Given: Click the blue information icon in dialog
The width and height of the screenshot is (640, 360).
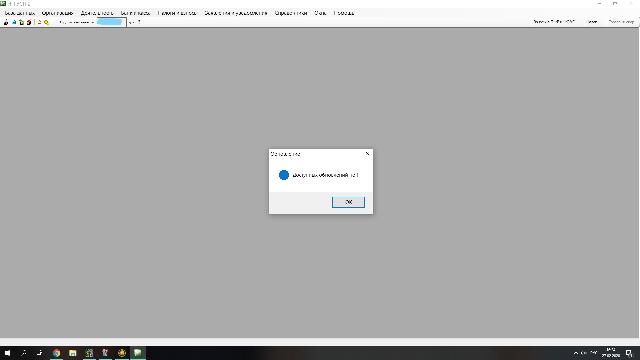Looking at the screenshot, I should 284,175.
